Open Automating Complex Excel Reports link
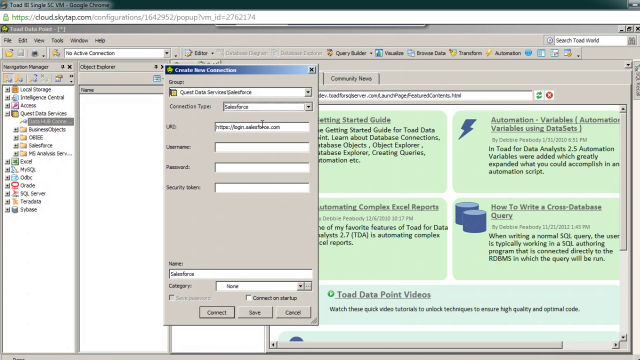Image resolution: width=640 pixels, height=360 pixels. tap(378, 207)
